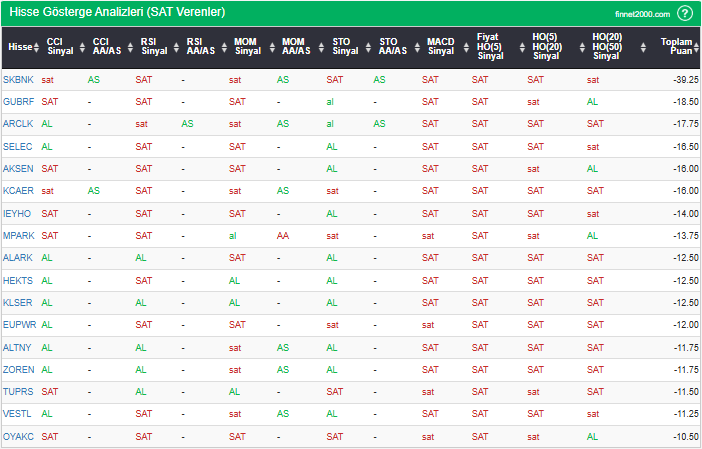Sort by MACD Sinyal column arrows
Viewport: 702px width, 449px height.
[x=466, y=47]
